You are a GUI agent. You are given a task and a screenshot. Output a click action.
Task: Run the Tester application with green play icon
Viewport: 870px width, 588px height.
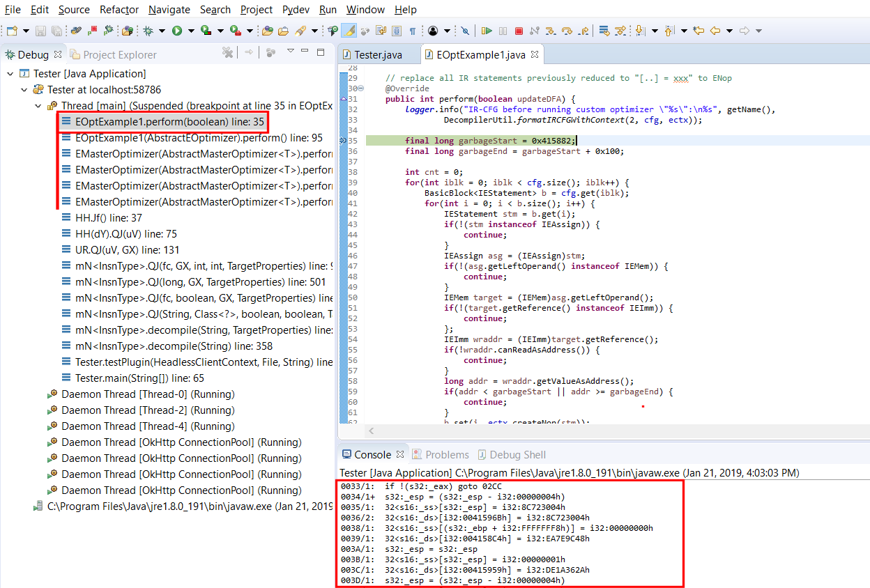(176, 31)
